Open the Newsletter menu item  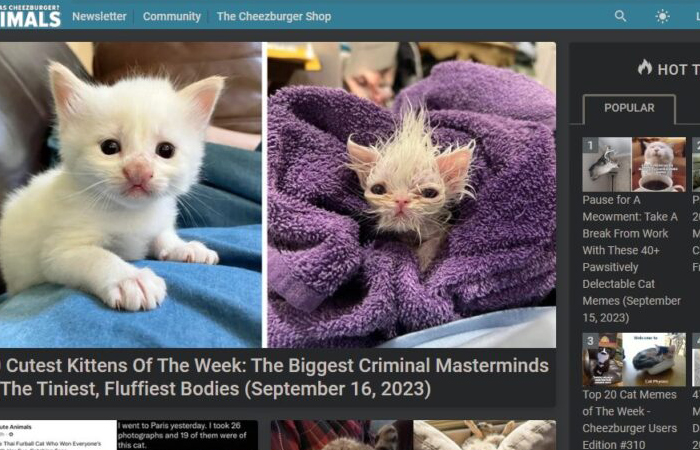point(99,17)
